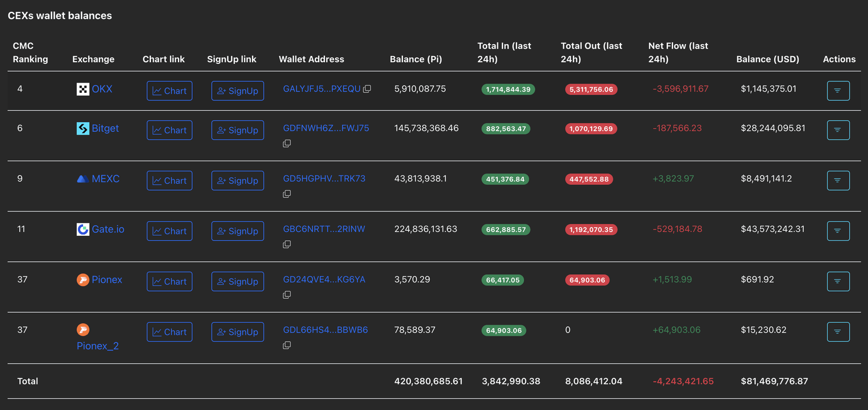868x410 pixels.
Task: Copy the Bitget wallet address
Action: coord(287,144)
